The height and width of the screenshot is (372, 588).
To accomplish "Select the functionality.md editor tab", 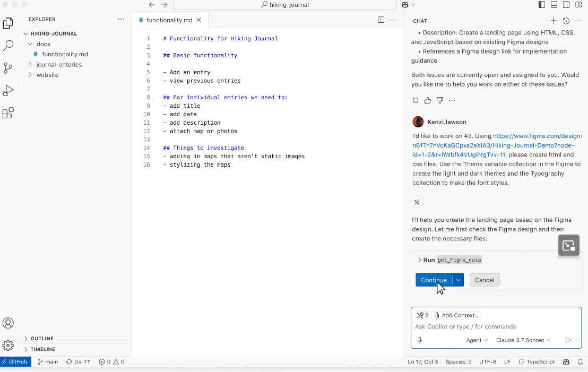I will [169, 20].
